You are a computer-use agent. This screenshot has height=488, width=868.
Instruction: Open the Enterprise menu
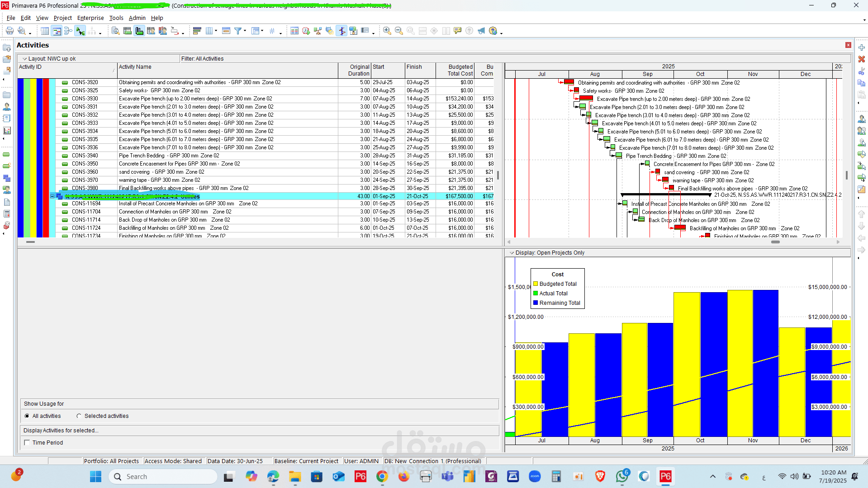click(90, 18)
